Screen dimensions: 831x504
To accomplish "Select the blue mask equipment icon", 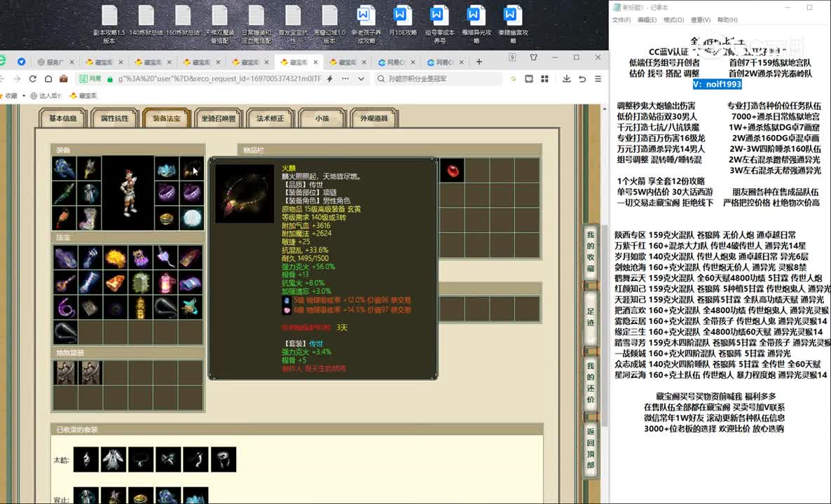I will pyautogui.click(x=167, y=169).
